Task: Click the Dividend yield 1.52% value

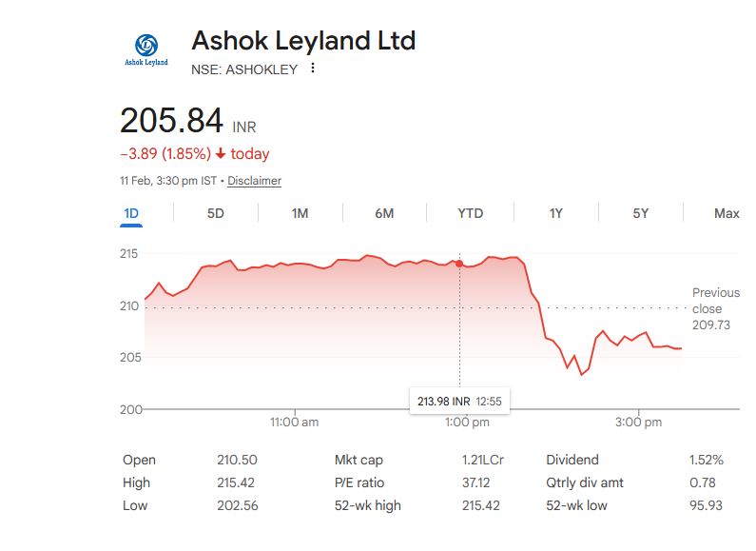Action: pyautogui.click(x=706, y=460)
